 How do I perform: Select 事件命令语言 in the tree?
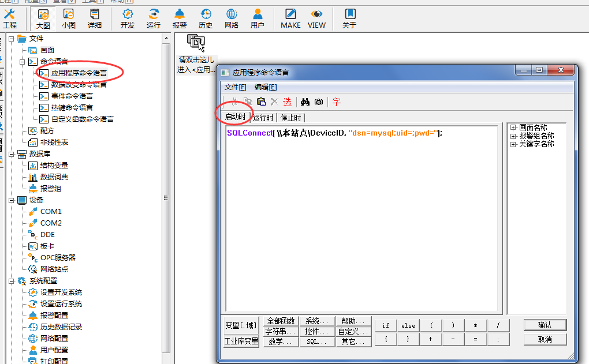click(72, 96)
